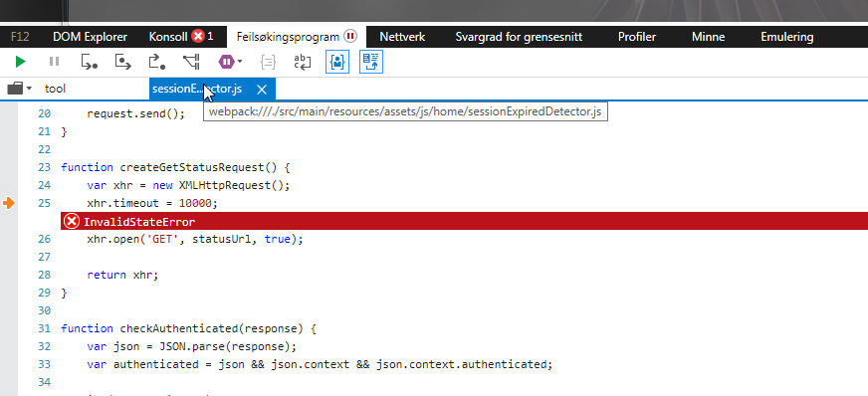Open the Profiler tab
868x396 pixels.
[x=637, y=37]
